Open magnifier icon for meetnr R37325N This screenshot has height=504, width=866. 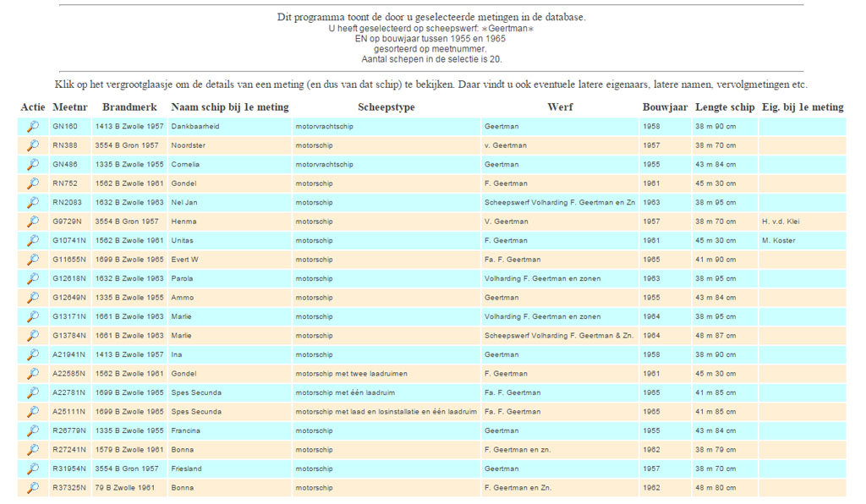tap(32, 488)
